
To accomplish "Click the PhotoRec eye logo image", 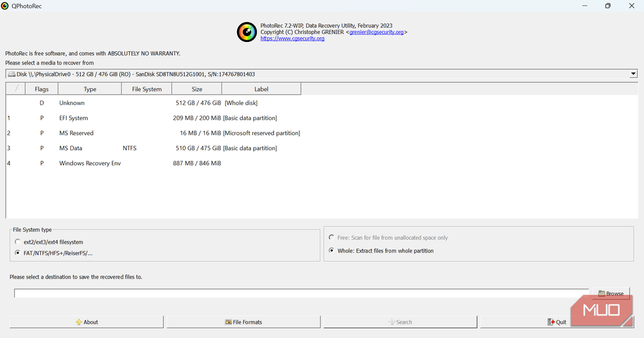I will (x=247, y=32).
